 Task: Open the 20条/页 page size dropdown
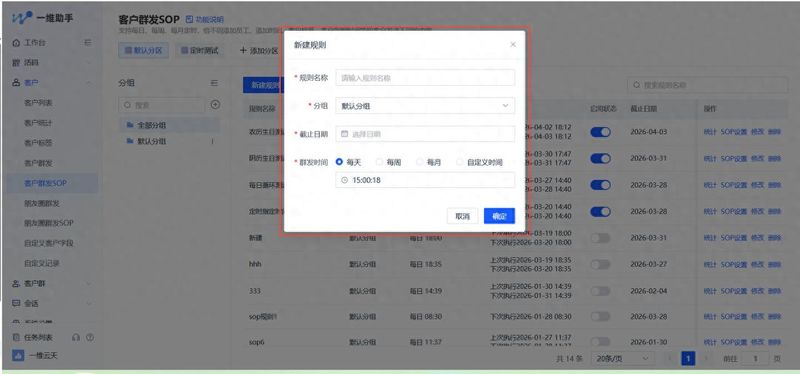(x=622, y=359)
